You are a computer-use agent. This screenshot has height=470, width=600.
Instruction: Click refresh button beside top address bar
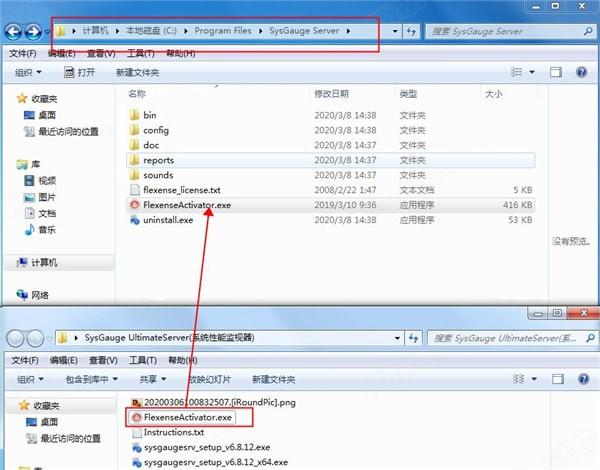pyautogui.click(x=411, y=31)
